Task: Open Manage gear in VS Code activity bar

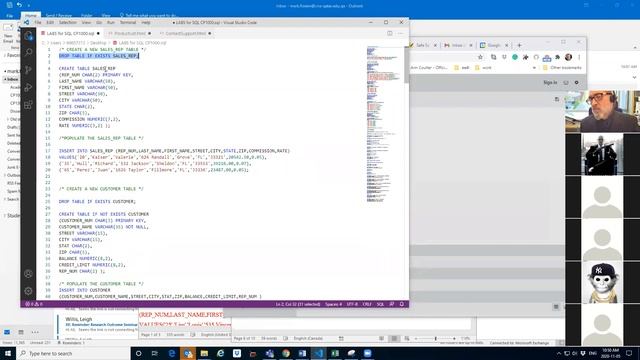Action: point(28,291)
